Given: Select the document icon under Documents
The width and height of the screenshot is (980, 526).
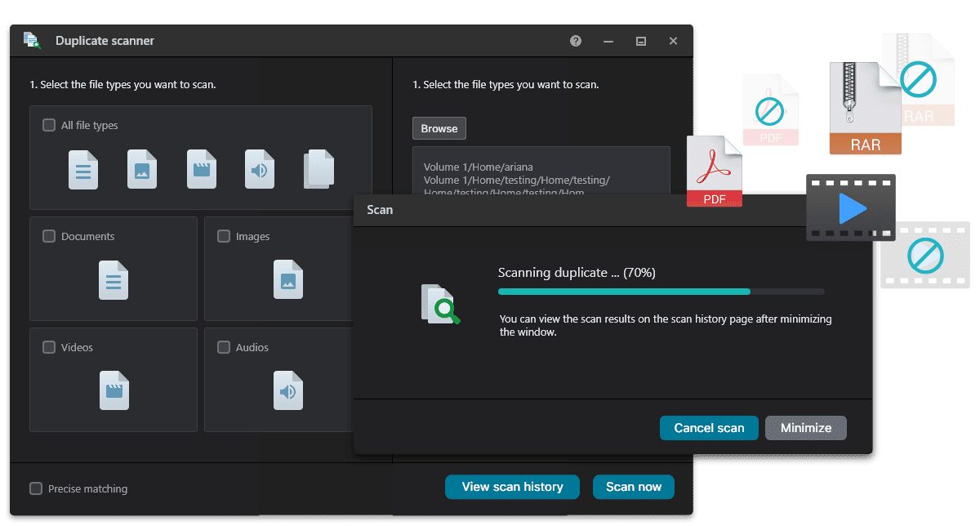Looking at the screenshot, I should (114, 280).
